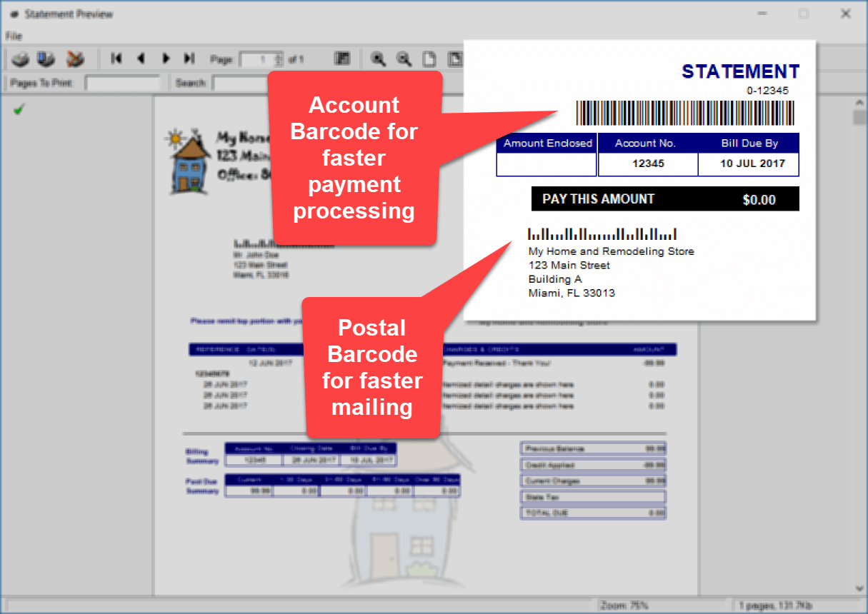The width and height of the screenshot is (868, 614).
Task: Maximize the Statement Preview window
Action: pos(804,14)
